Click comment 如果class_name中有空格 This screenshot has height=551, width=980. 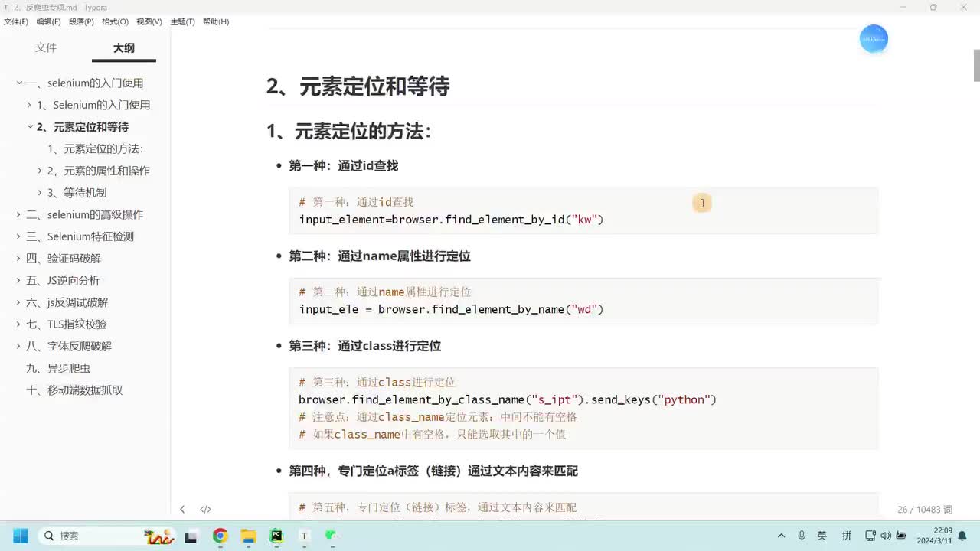pos(432,435)
